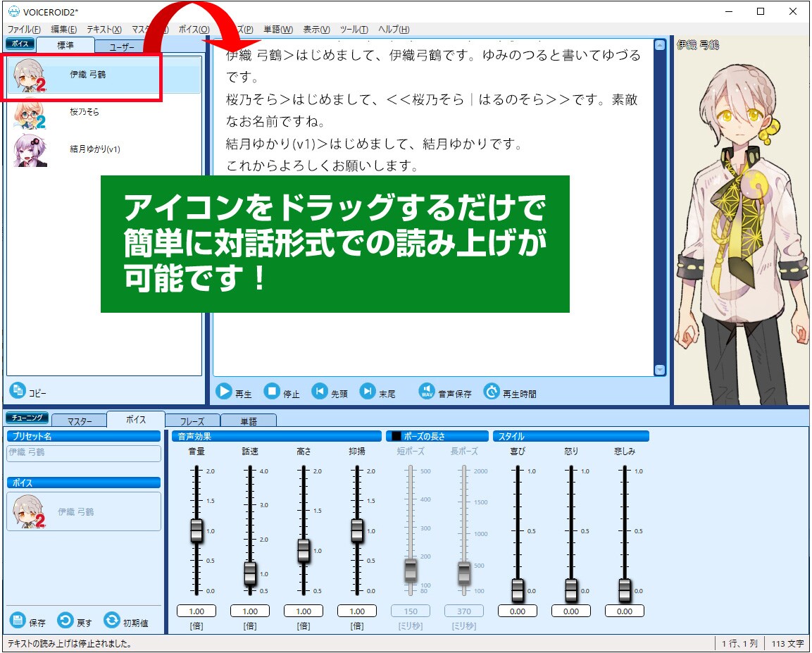The image size is (812, 653).
Task: Click the 話速 value field
Action: (x=250, y=611)
